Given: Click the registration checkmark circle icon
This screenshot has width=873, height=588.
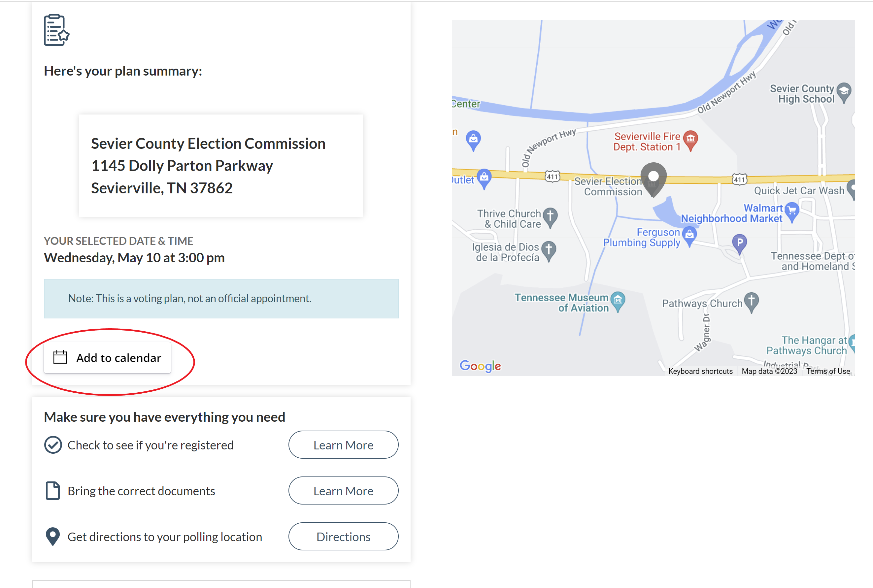Looking at the screenshot, I should click(53, 445).
